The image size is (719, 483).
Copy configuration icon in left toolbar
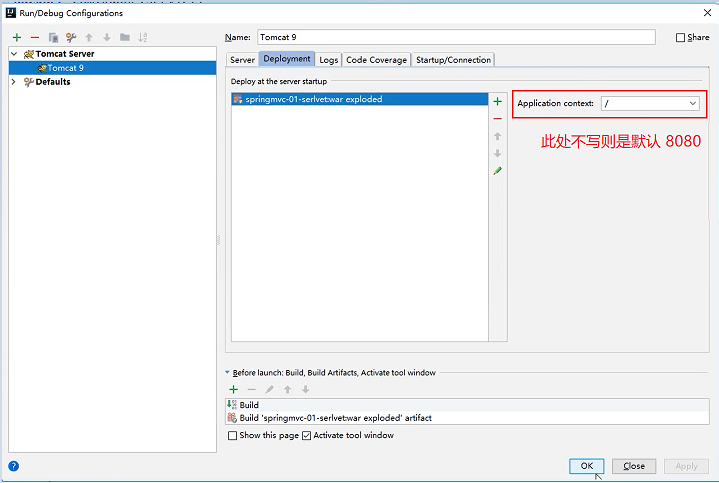pyautogui.click(x=53, y=38)
